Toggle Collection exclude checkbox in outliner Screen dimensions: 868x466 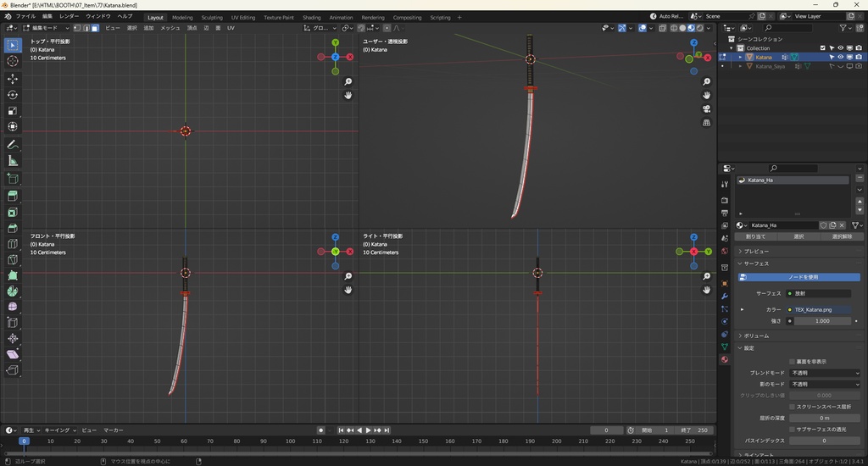822,48
